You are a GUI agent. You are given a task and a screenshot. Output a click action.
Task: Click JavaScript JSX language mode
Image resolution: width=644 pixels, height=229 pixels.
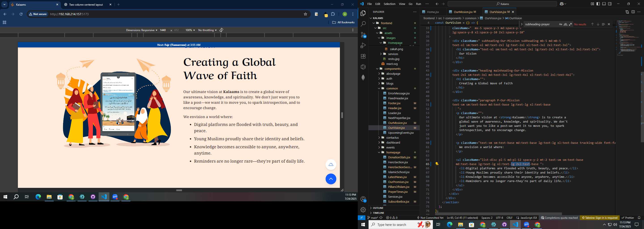pyautogui.click(x=527, y=218)
